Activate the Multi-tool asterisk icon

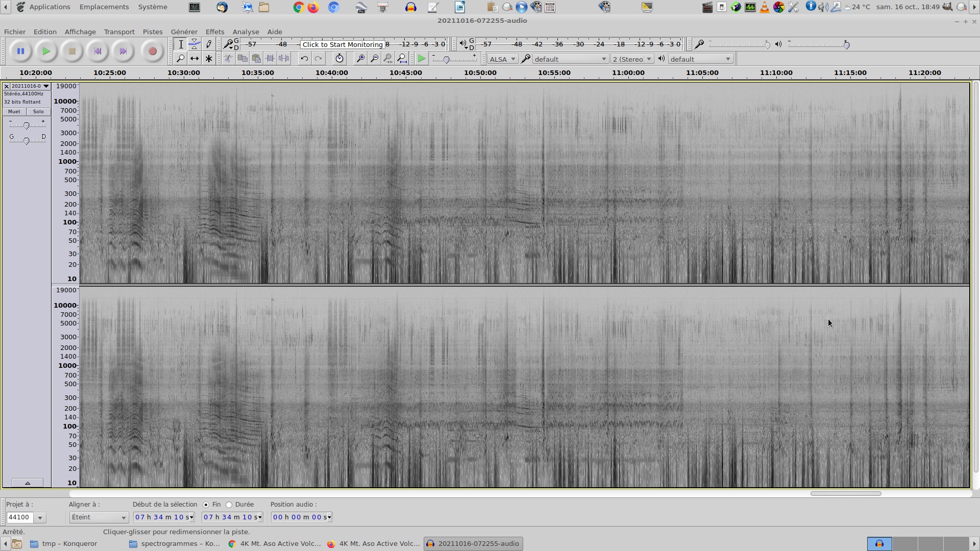click(209, 59)
